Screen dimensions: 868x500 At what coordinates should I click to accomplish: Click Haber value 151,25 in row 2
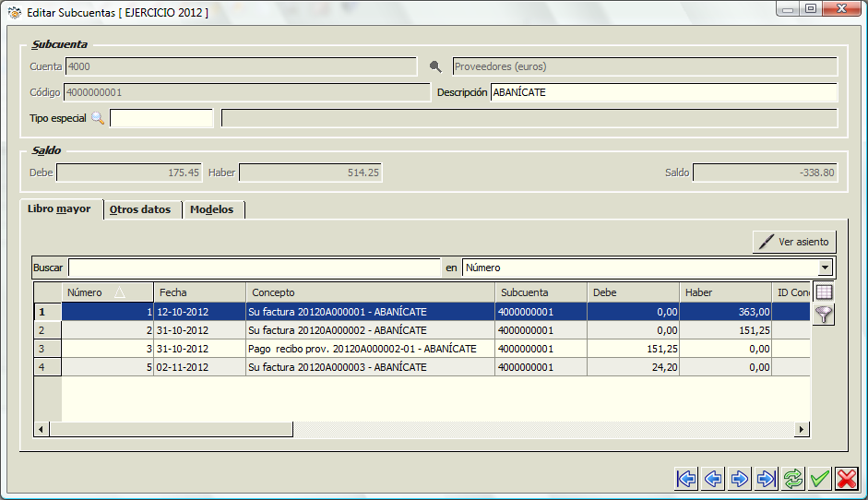click(x=726, y=330)
